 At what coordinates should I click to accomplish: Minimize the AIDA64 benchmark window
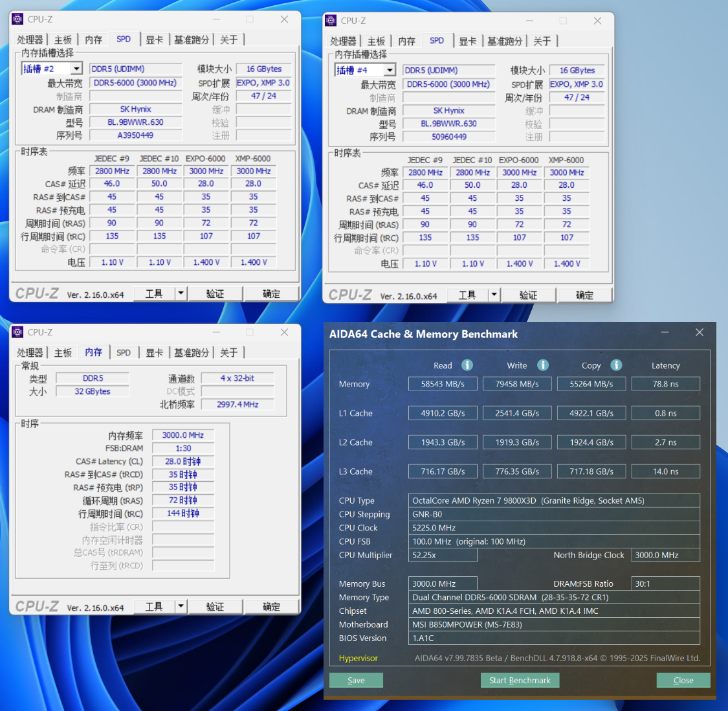665,332
